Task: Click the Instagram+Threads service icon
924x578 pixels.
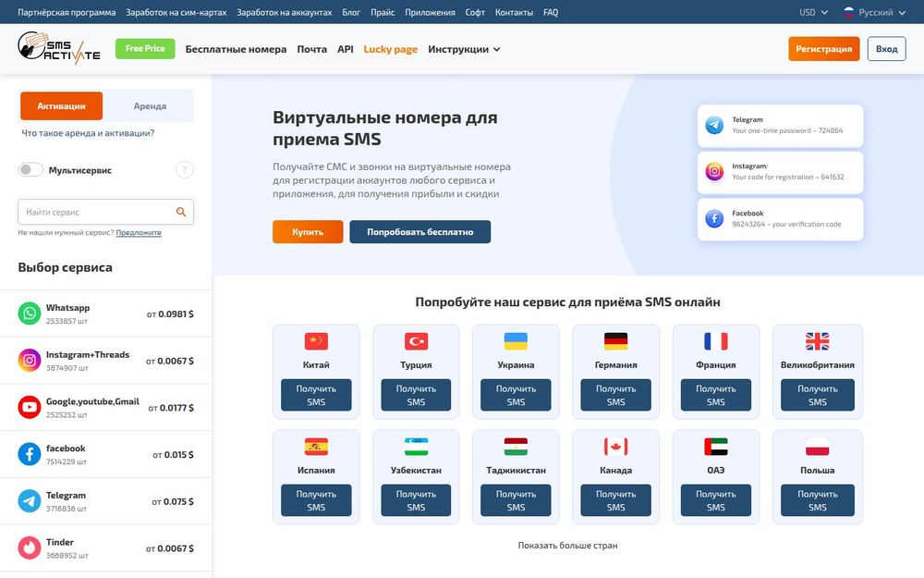Action: 29,361
